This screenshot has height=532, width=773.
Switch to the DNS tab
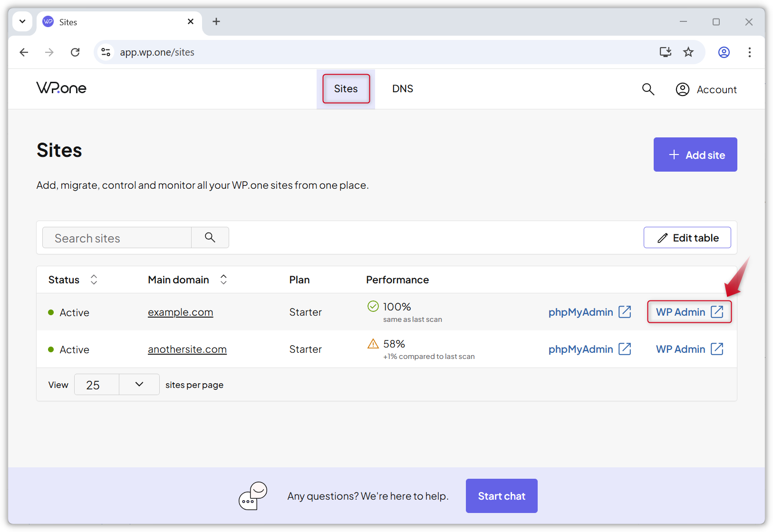pyautogui.click(x=402, y=88)
